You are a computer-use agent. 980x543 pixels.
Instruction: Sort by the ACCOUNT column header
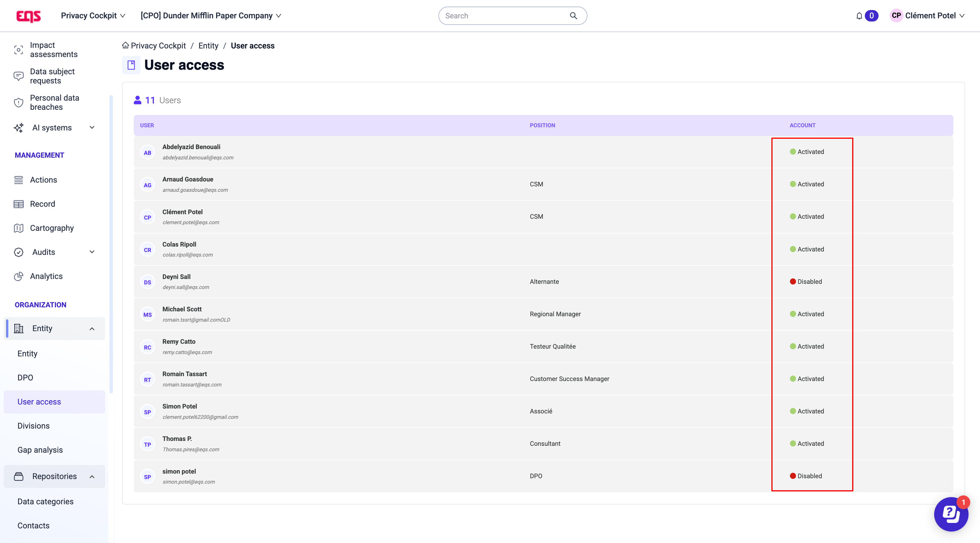(x=802, y=125)
